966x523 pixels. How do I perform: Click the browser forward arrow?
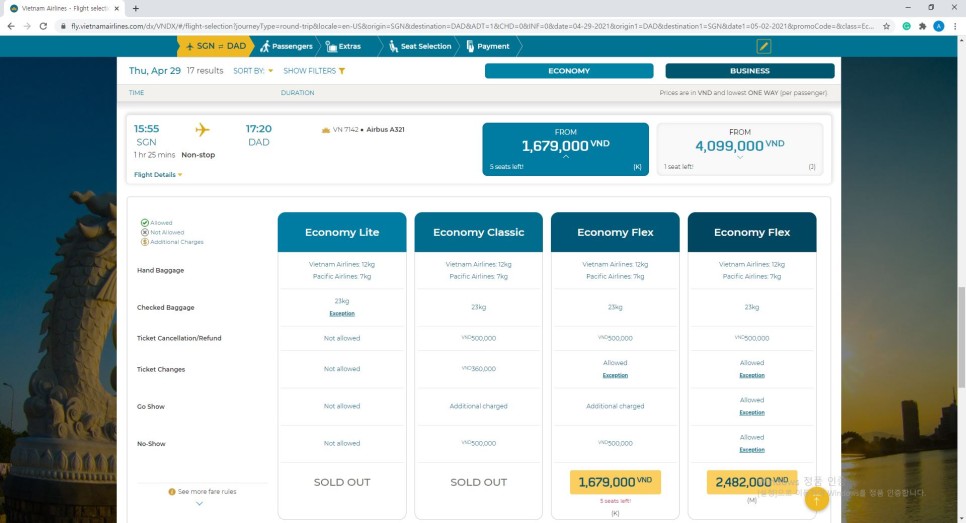[x=27, y=26]
